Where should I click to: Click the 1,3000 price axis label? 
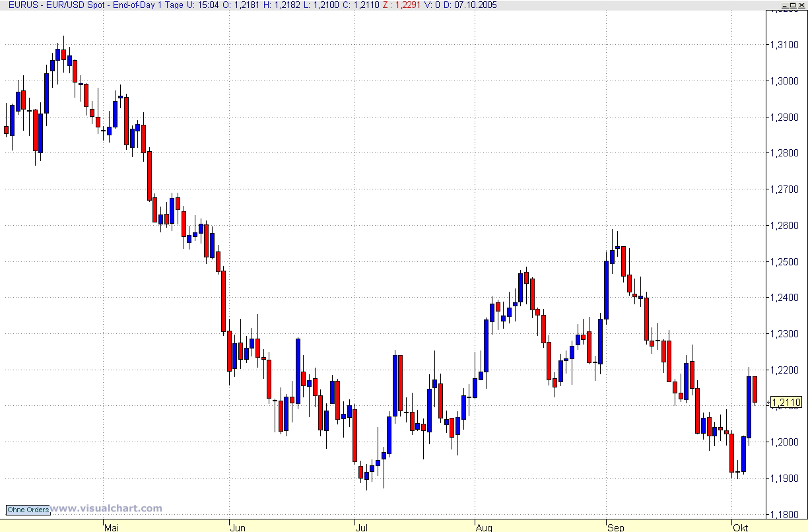coord(784,81)
